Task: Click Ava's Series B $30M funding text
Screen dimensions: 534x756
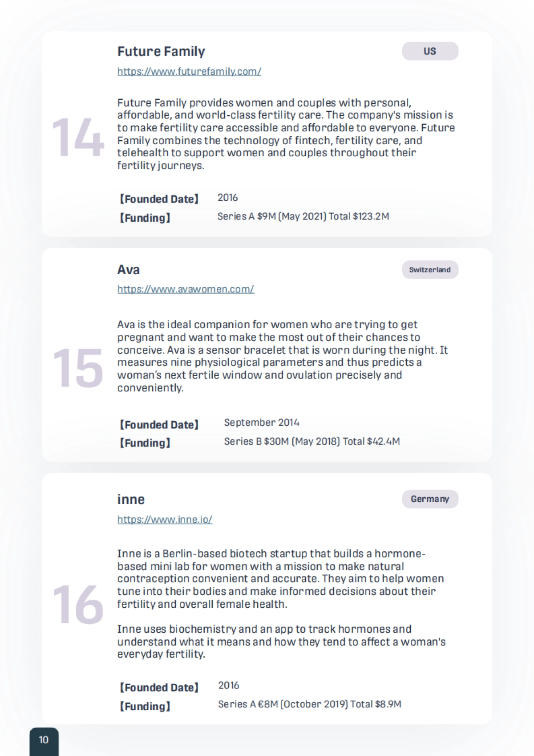Action: pos(311,441)
